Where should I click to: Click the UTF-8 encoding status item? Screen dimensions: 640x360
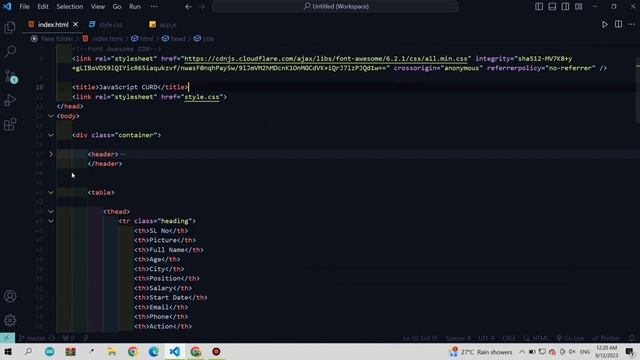point(486,338)
